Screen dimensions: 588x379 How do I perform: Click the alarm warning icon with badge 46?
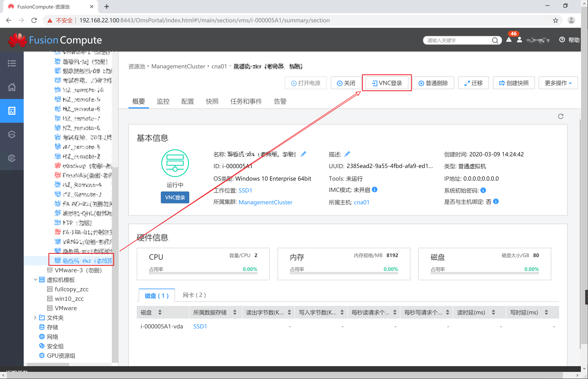tap(509, 40)
